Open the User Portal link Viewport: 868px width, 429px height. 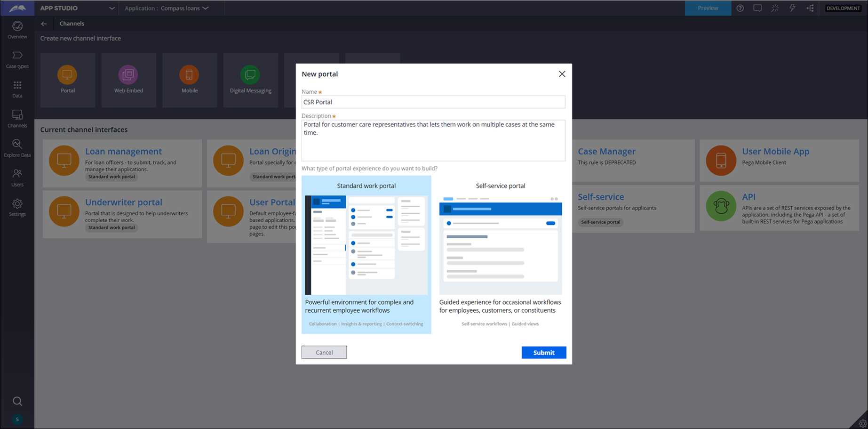(272, 202)
